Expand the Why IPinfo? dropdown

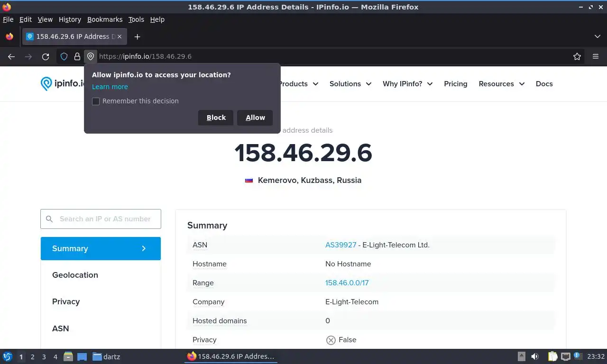pyautogui.click(x=408, y=84)
